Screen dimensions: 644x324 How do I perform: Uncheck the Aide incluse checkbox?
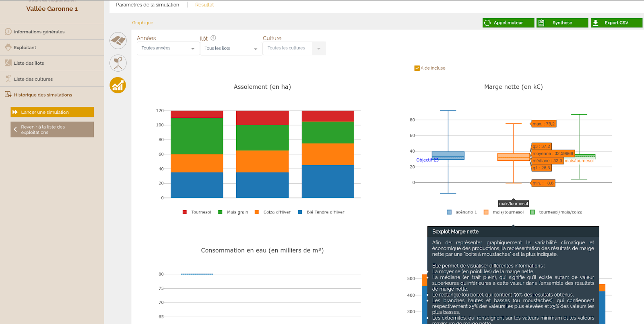417,68
